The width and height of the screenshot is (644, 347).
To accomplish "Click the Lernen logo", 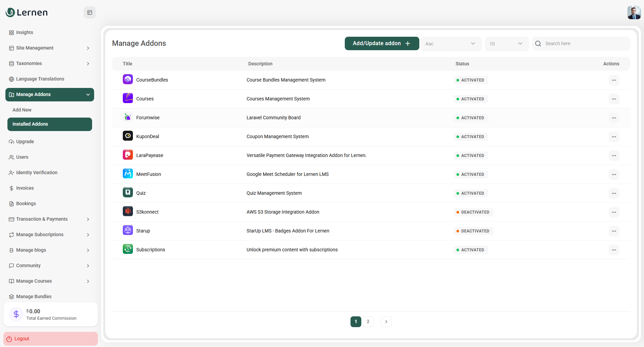I will [x=26, y=12].
